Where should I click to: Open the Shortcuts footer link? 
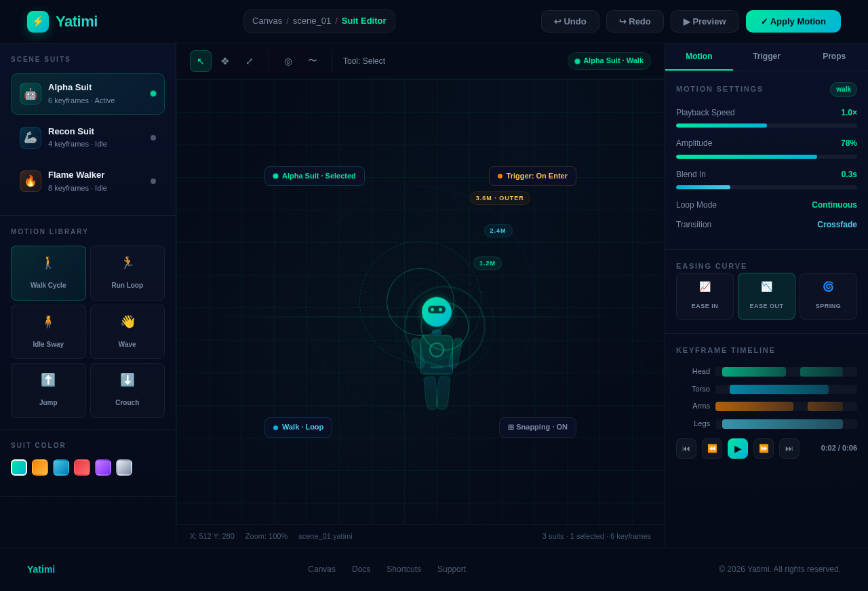[x=403, y=569]
